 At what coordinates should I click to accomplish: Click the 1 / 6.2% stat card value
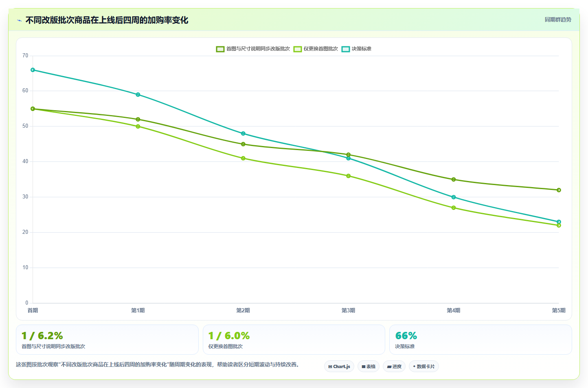pyautogui.click(x=42, y=336)
